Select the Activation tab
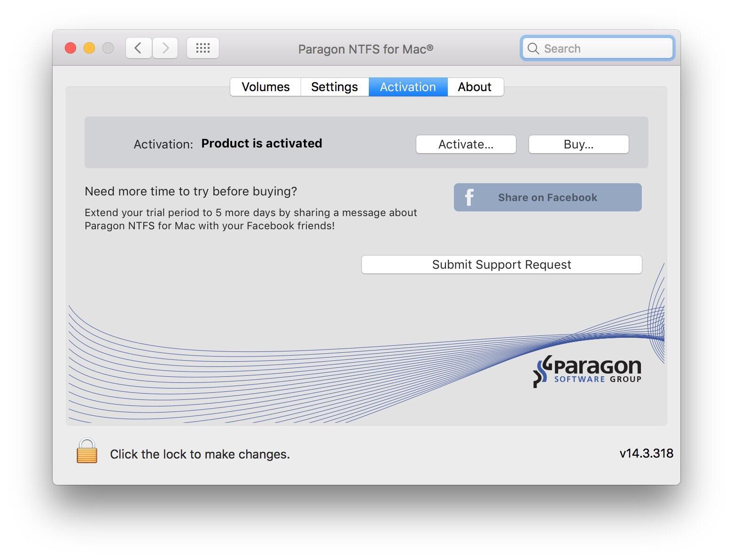Screen dimensions: 733x560 (x=408, y=87)
